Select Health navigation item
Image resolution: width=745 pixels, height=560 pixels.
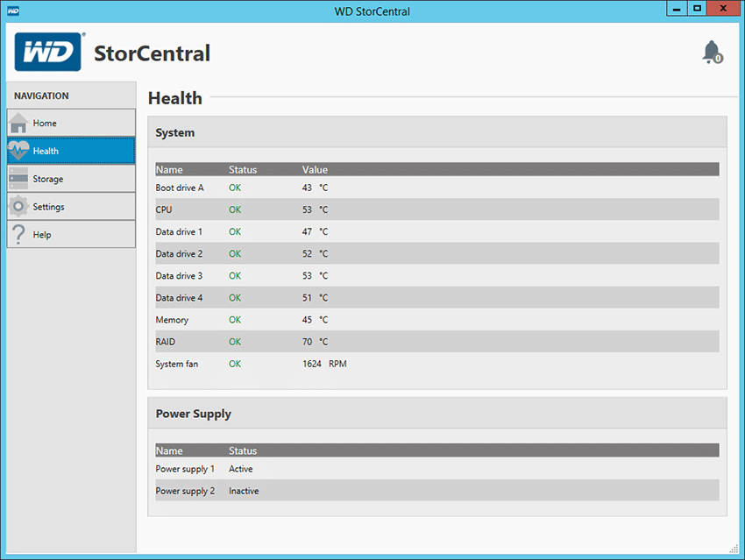point(71,151)
